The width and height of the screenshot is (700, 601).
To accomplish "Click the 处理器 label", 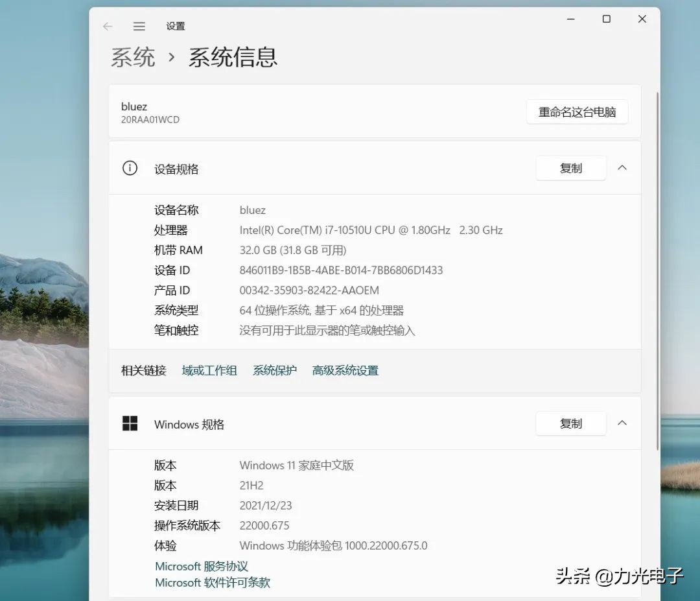I will click(x=170, y=230).
